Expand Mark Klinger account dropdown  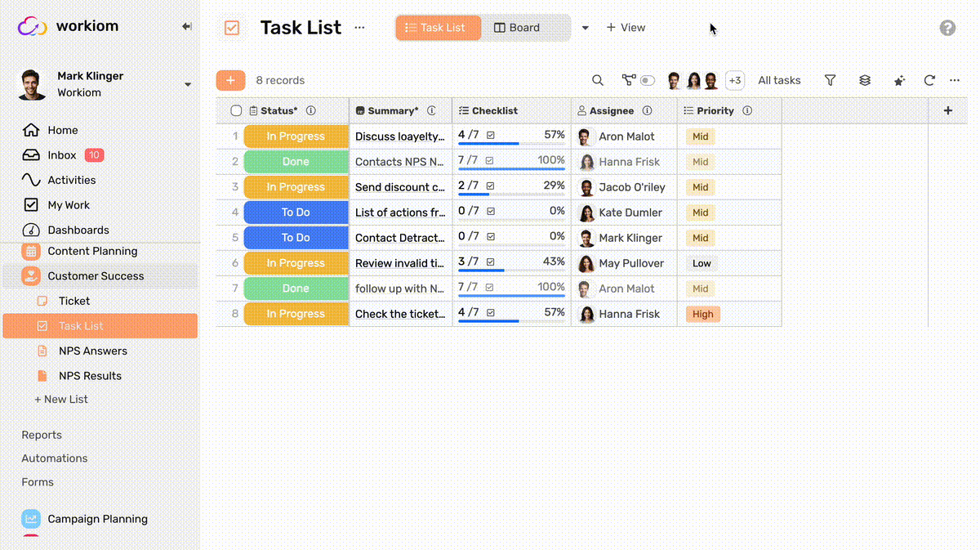tap(188, 84)
